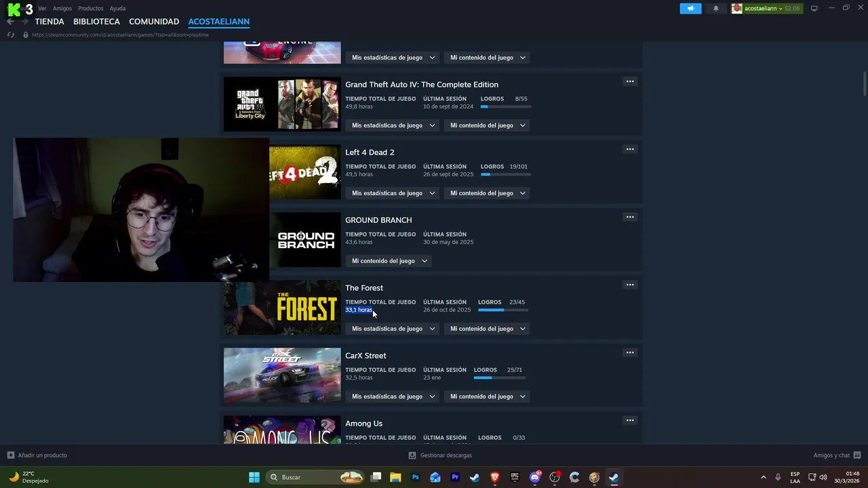Open the CarX Street title link

[366, 356]
